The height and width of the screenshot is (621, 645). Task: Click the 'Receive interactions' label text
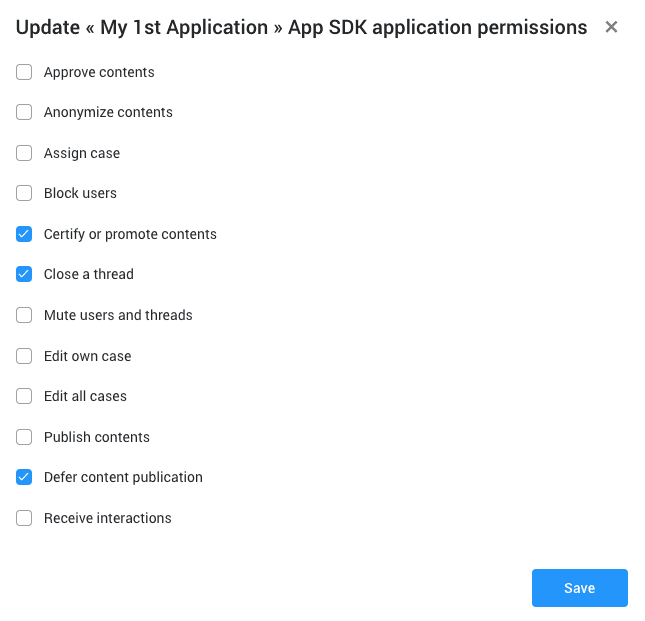[108, 518]
